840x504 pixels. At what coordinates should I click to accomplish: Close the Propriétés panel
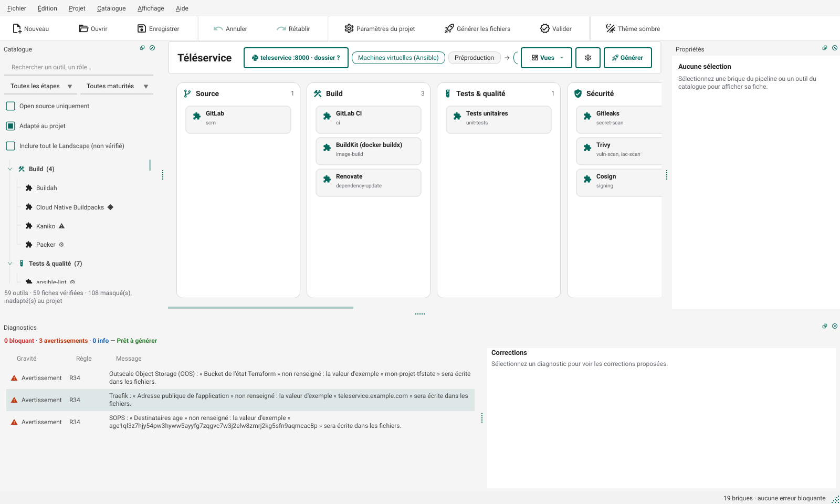tap(835, 48)
